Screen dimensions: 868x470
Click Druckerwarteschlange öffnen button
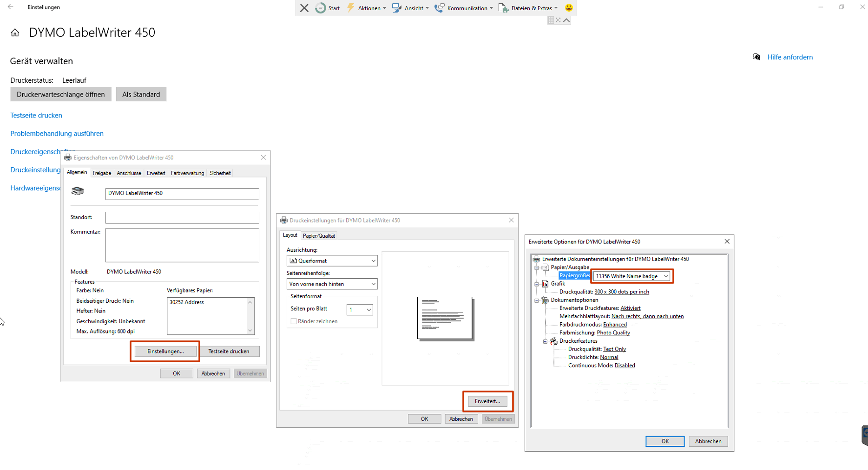point(61,94)
